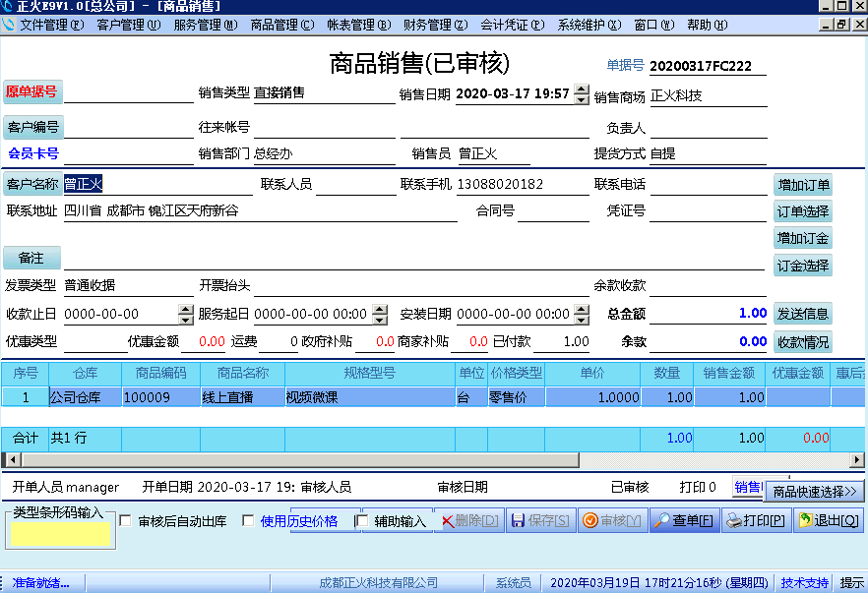Click the orange 审核 audit icon
The height and width of the screenshot is (593, 868).
click(x=589, y=520)
